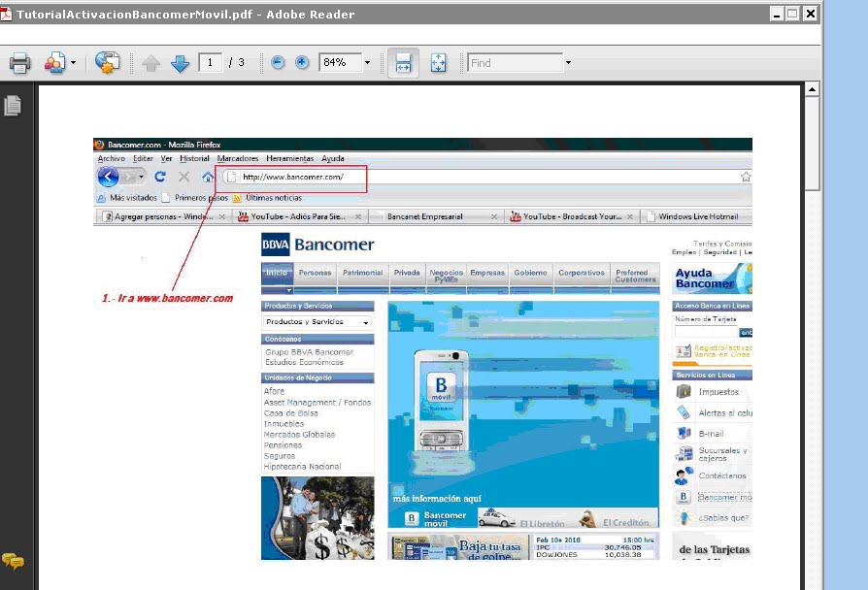This screenshot has height=590, width=868.
Task: Open the collaborate people icon in the toolbar
Action: click(54, 63)
